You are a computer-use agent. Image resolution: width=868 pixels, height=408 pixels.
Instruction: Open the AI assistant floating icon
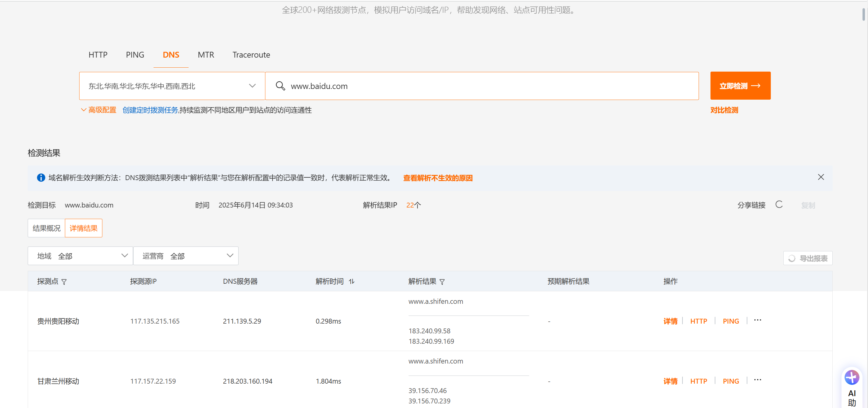pyautogui.click(x=852, y=377)
